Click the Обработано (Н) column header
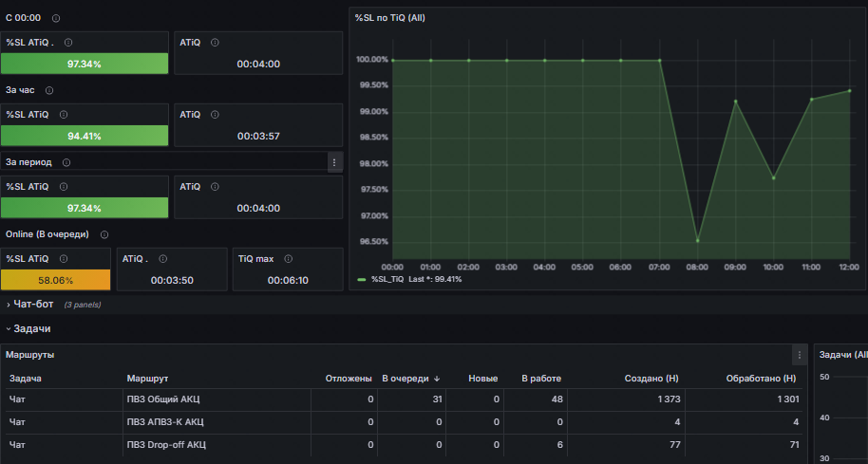Viewport: 868px width, 464px height. 761,379
